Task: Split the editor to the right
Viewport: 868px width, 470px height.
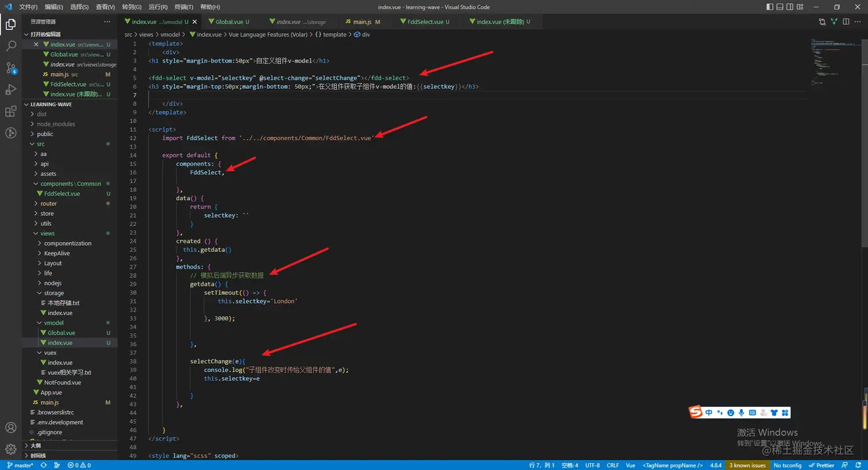Action: coord(846,22)
